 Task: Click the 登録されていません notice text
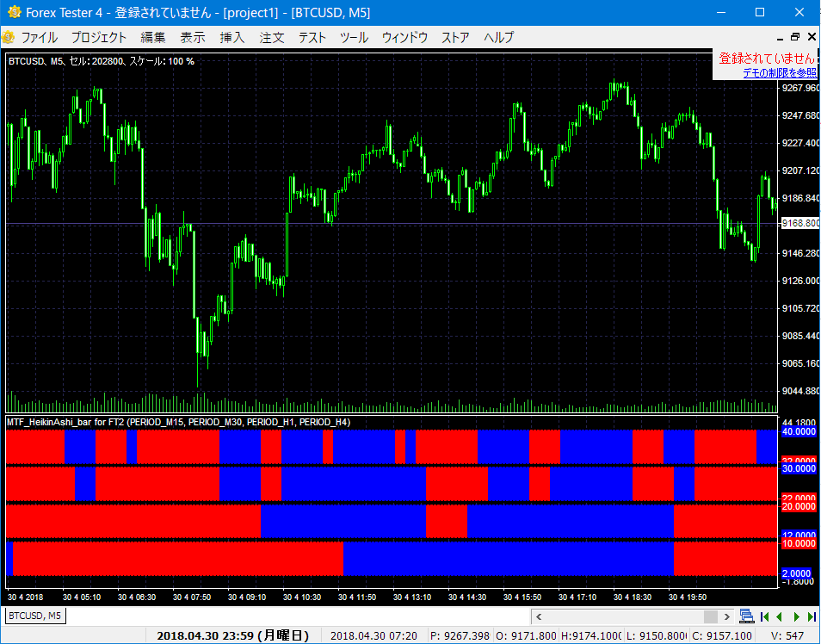coord(767,59)
